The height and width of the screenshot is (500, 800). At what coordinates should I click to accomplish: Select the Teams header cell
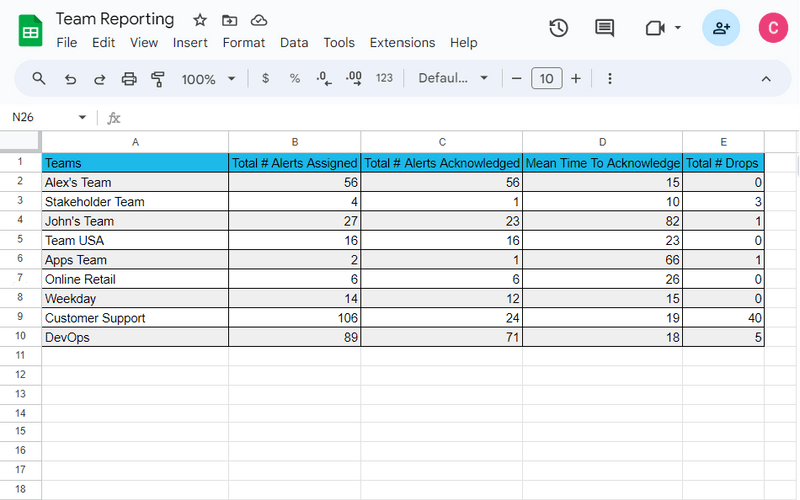coord(135,163)
